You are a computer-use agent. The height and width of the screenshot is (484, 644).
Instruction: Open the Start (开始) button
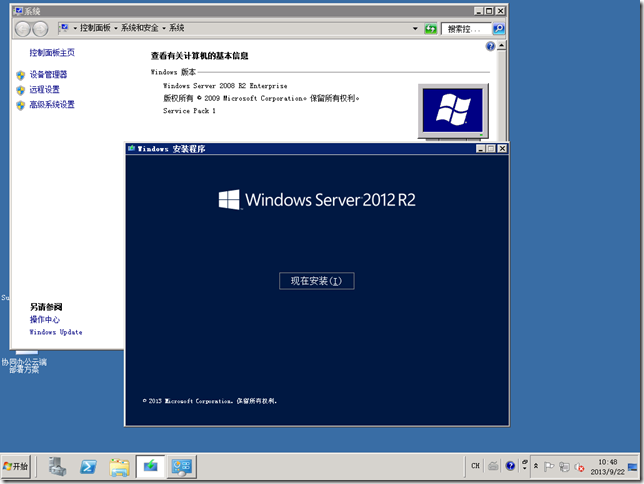click(x=16, y=466)
